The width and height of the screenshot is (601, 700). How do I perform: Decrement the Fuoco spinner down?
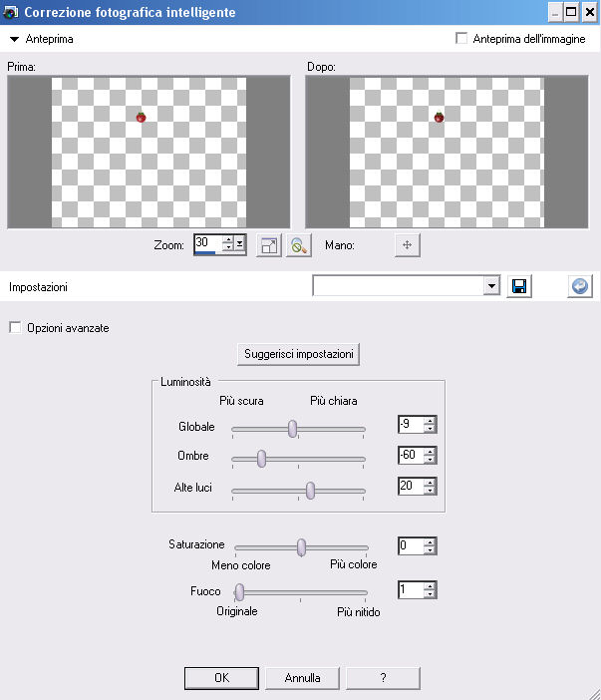click(430, 594)
